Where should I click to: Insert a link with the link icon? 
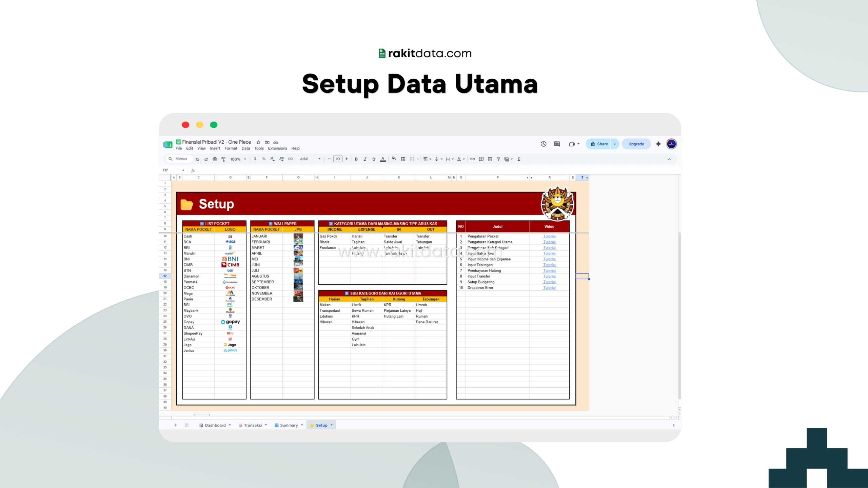tap(472, 159)
